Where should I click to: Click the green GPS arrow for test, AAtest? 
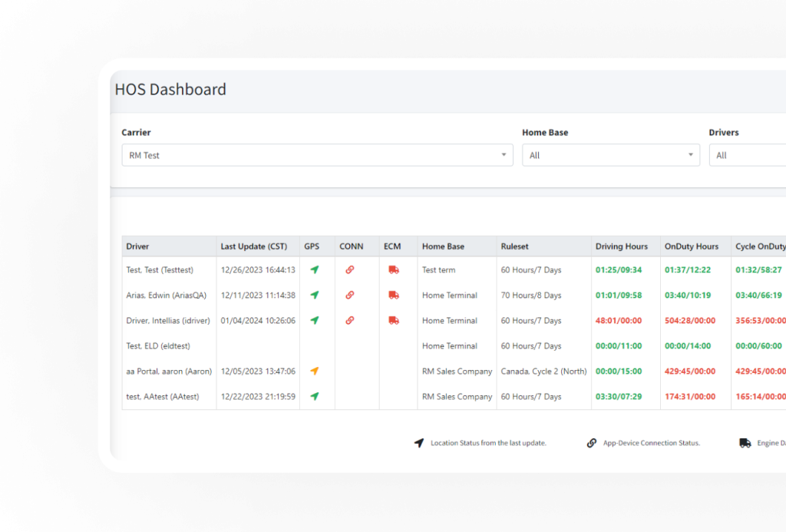[x=313, y=396]
